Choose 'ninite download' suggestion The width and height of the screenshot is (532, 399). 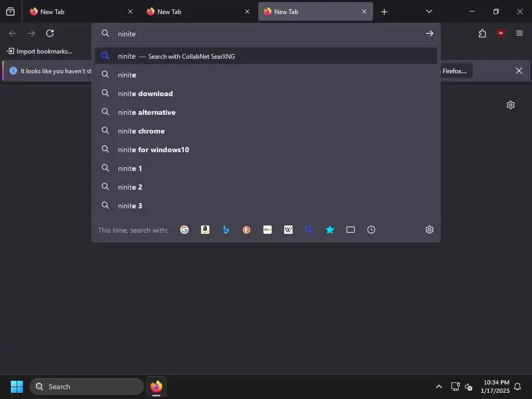(x=266, y=94)
